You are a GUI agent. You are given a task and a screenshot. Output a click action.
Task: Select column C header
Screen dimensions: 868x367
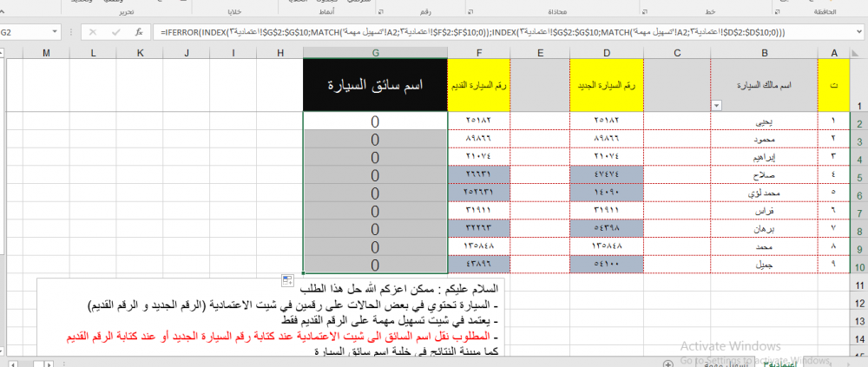[x=678, y=53]
